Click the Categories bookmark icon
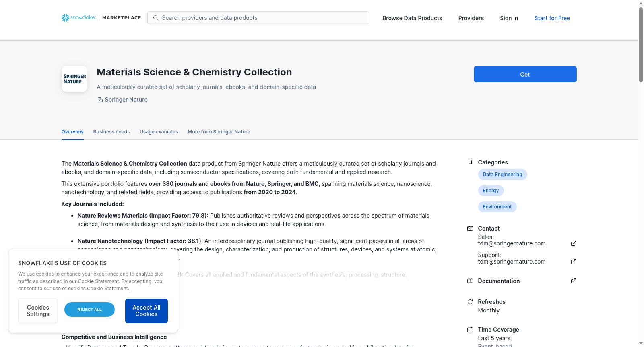The height and width of the screenshot is (347, 644). click(470, 162)
